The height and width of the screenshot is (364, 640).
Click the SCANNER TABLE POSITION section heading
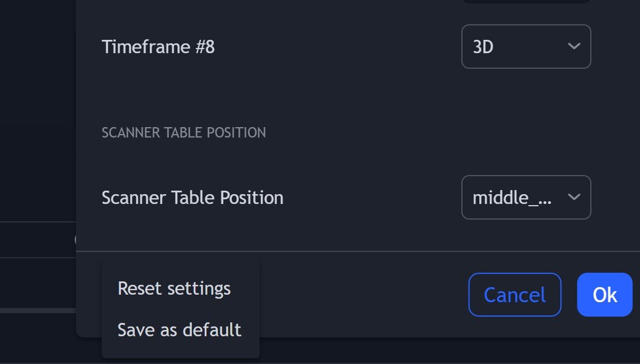(x=184, y=132)
